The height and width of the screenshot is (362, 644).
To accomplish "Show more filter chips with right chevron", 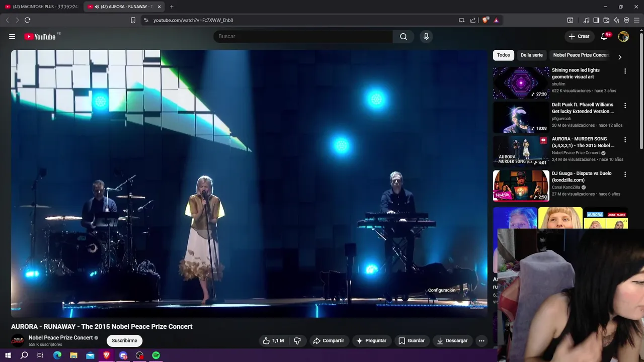I will coord(620,57).
